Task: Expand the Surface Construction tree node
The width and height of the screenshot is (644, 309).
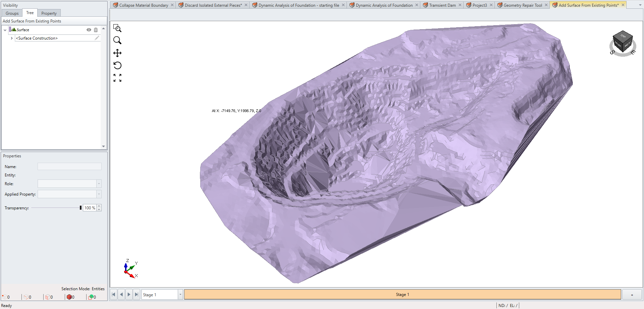Action: [12, 38]
